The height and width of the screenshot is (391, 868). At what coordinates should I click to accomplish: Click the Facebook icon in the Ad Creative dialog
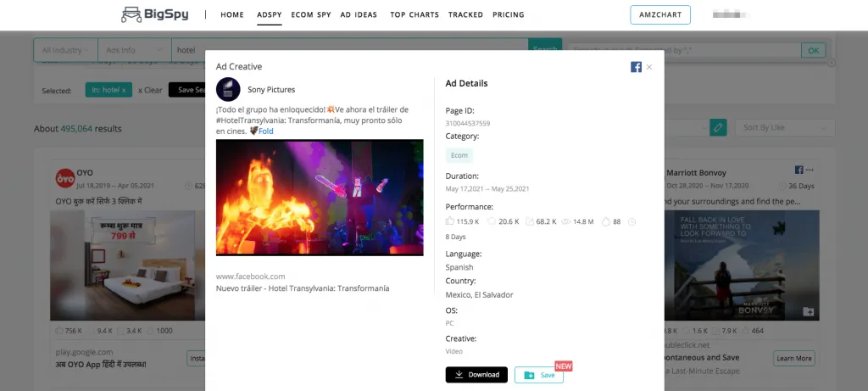[636, 67]
